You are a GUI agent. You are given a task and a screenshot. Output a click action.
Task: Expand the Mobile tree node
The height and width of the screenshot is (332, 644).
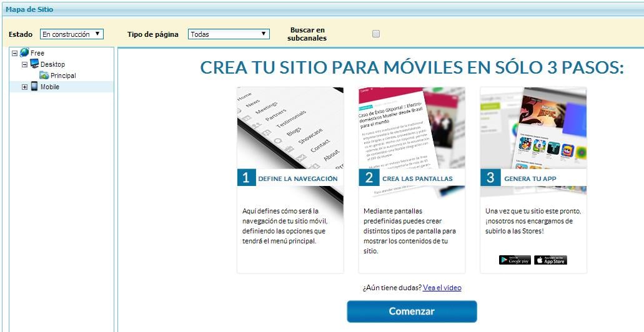pos(25,87)
